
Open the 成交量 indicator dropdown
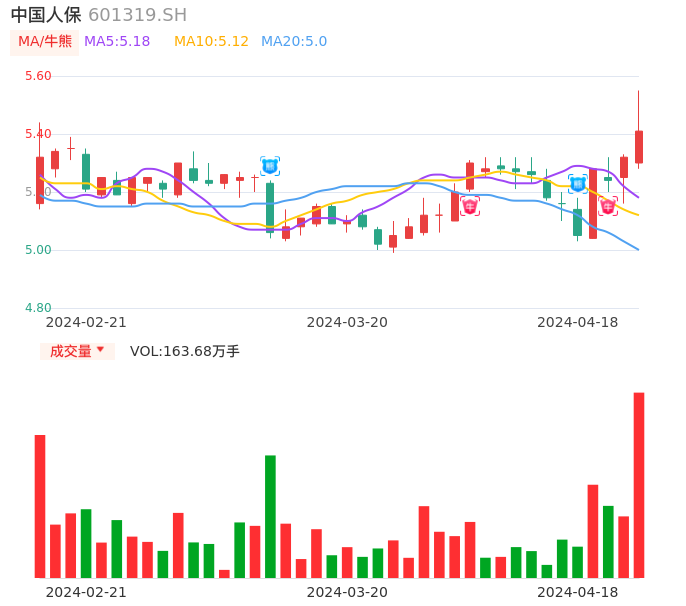(77, 351)
